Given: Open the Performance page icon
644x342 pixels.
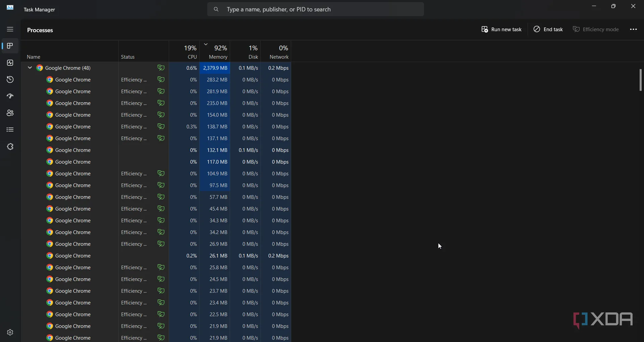Looking at the screenshot, I should [10, 63].
